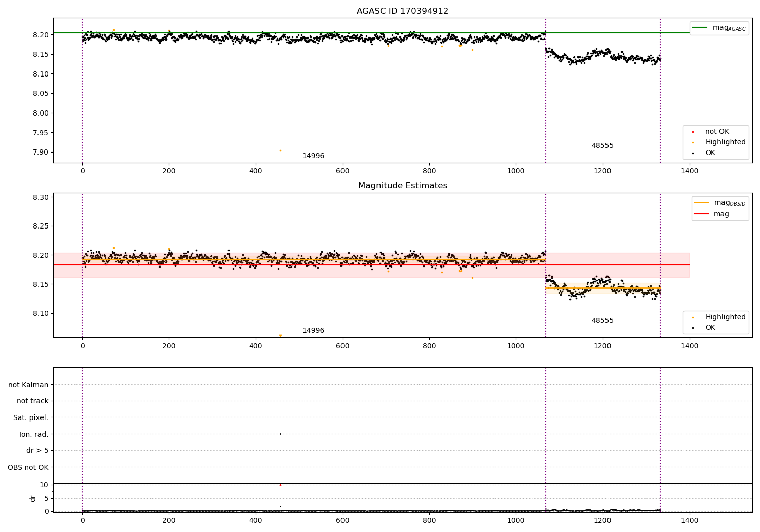Click the red 'mag' legend line sample

coord(702,214)
